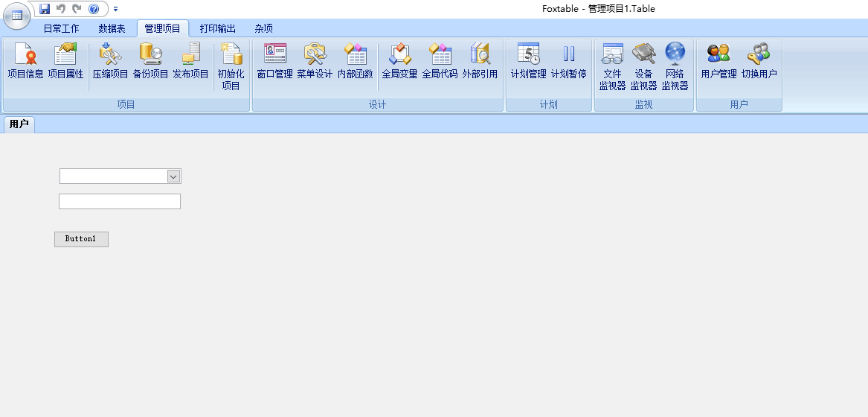The image size is (868, 417).
Task: Open 全局代码 global code
Action: (440, 60)
